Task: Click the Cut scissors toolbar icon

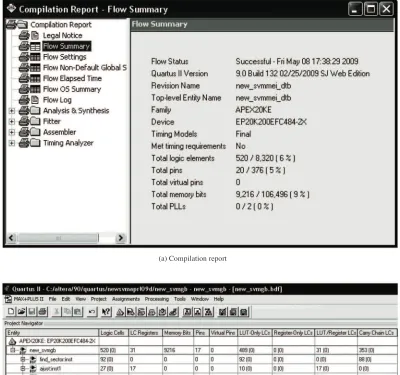Action: (x=57, y=312)
